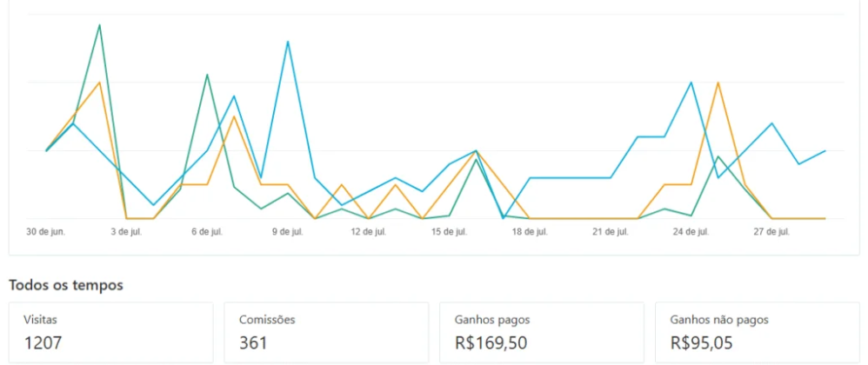Screen dimensions: 868x365
Task: Click the '3 de jul.' axis label
Action: [126, 232]
